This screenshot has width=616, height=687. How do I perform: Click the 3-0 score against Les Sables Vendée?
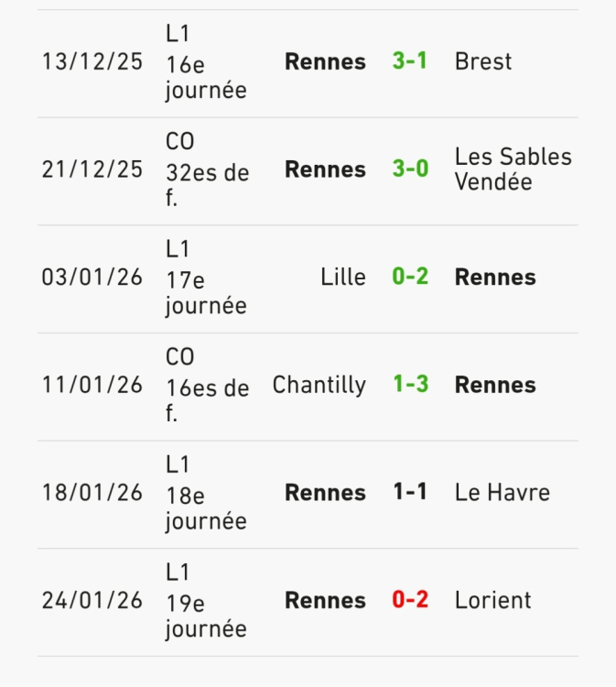point(409,169)
